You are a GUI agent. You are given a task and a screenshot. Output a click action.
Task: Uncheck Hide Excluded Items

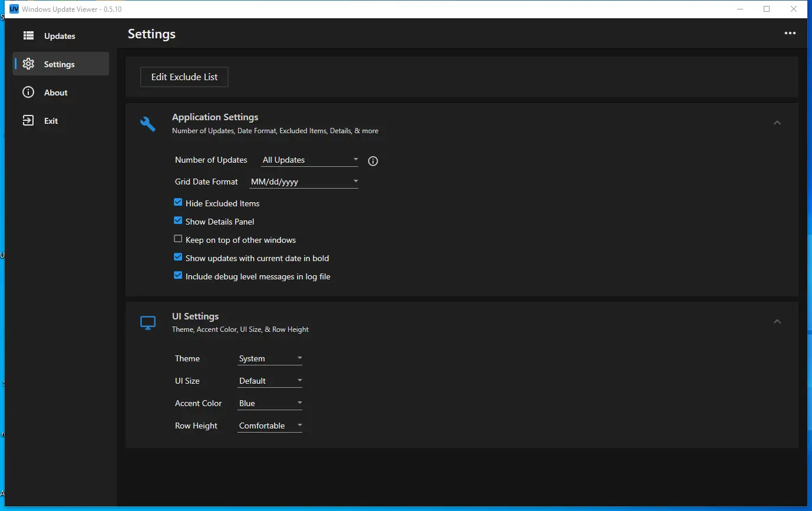[178, 202]
